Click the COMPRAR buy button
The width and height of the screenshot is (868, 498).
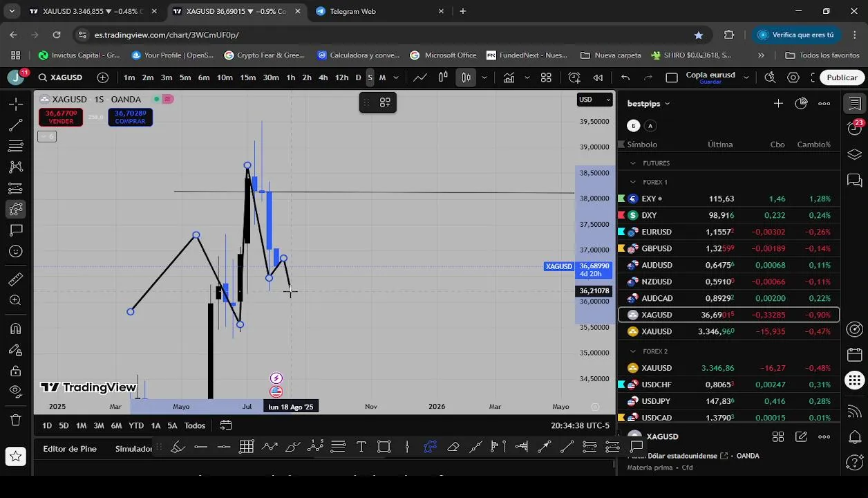click(x=130, y=117)
